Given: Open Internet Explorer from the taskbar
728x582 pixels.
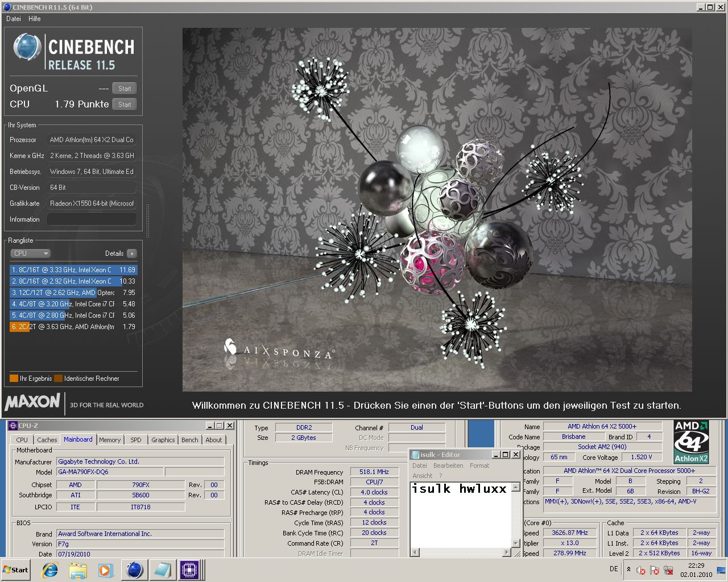Looking at the screenshot, I should 50,570.
